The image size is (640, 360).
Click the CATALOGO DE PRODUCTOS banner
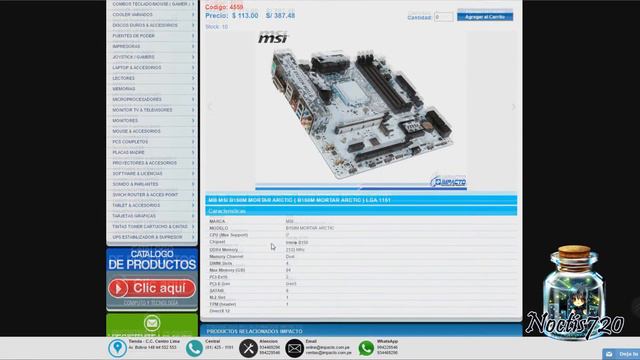[152, 260]
